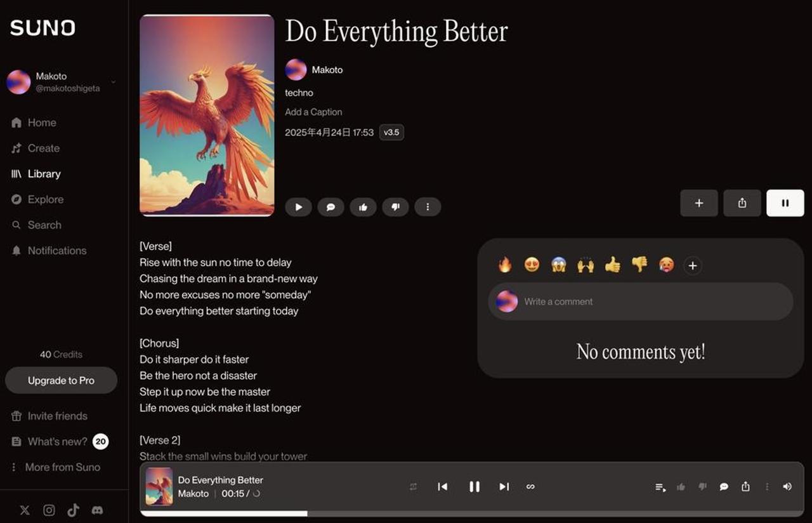Image resolution: width=812 pixels, height=523 pixels.
Task: Click Add a Caption link
Action: (313, 111)
